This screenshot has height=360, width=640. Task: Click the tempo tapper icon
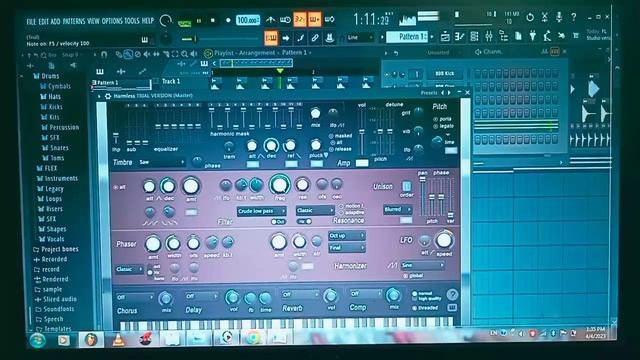[x=547, y=36]
